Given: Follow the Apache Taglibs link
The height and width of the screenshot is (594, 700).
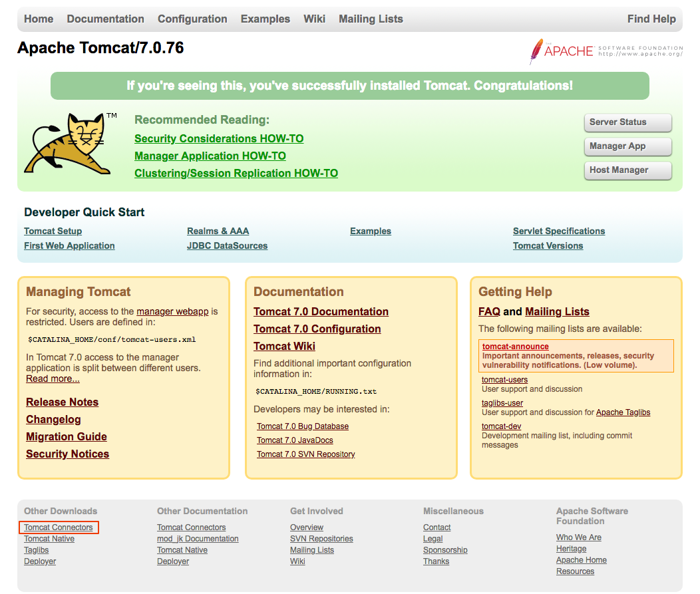Looking at the screenshot, I should pyautogui.click(x=623, y=413).
